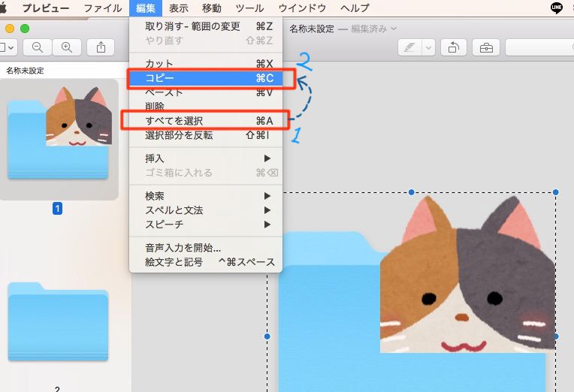Screen dimensions: 574x392
Task: Open the 移動 menu
Action: (x=212, y=8)
